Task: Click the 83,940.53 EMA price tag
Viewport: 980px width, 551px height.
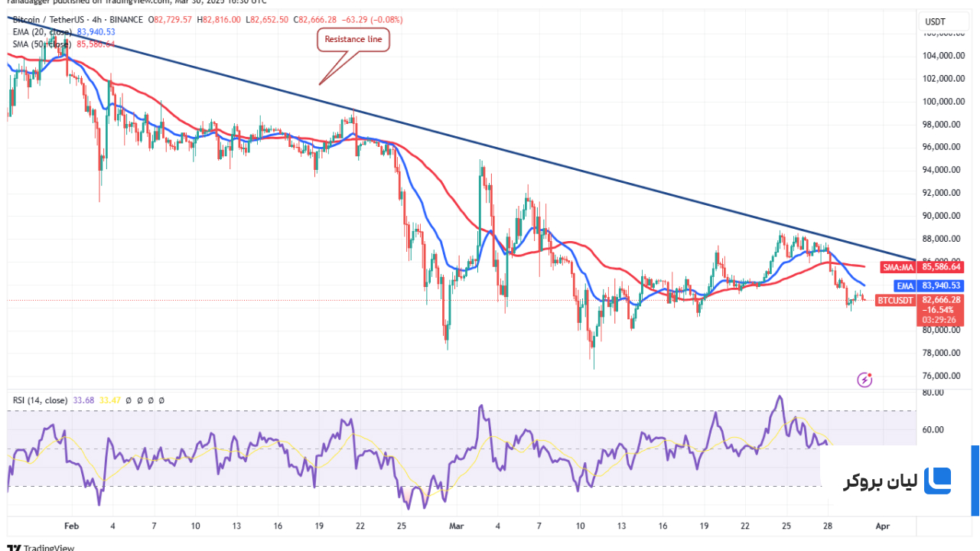Action: 941,285
